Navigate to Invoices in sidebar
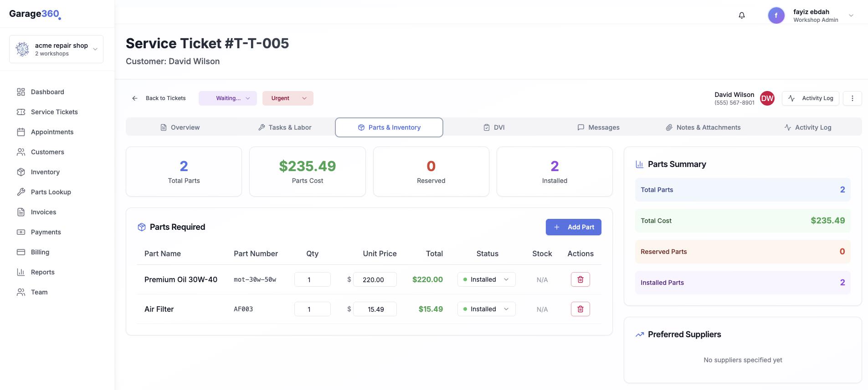This screenshot has width=868, height=390. click(x=43, y=212)
